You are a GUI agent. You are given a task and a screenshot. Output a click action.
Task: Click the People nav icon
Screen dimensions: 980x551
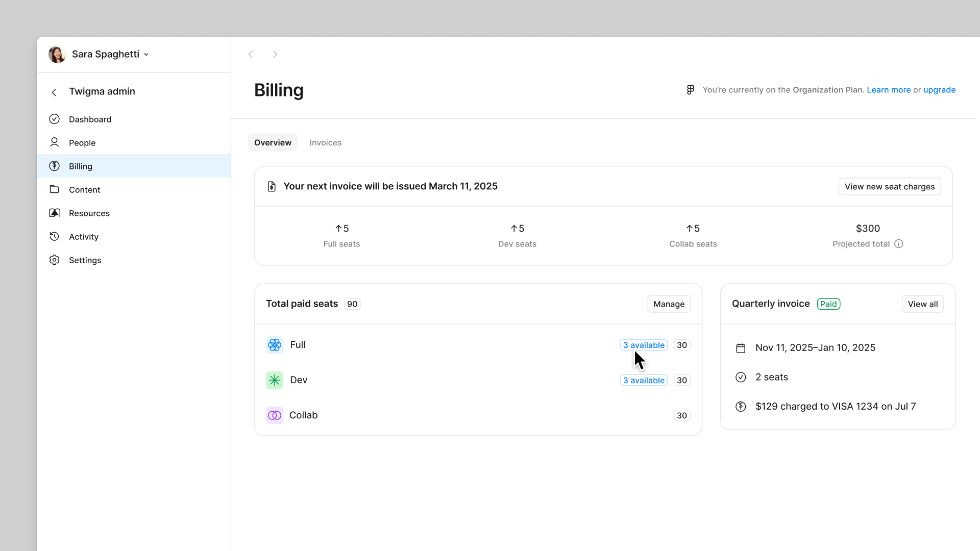(55, 143)
